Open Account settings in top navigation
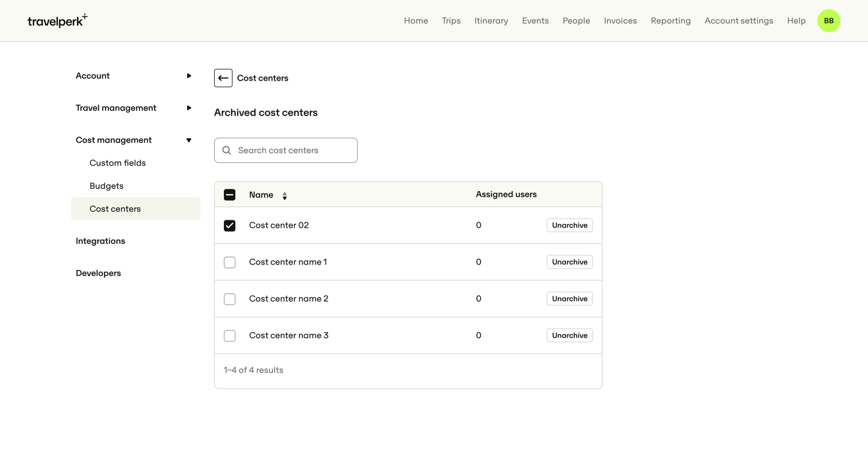Screen dimensions: 868x467 coord(739,21)
